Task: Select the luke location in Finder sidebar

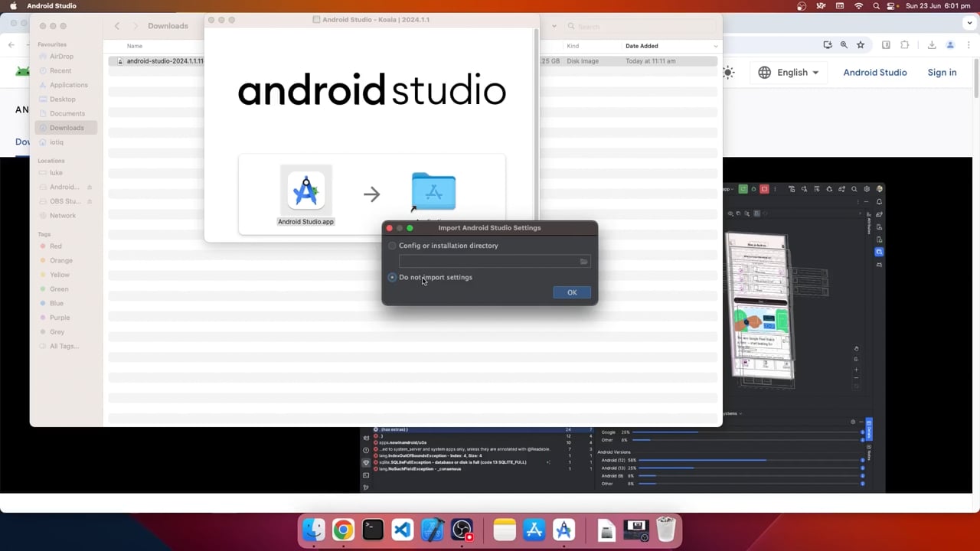Action: pos(56,173)
